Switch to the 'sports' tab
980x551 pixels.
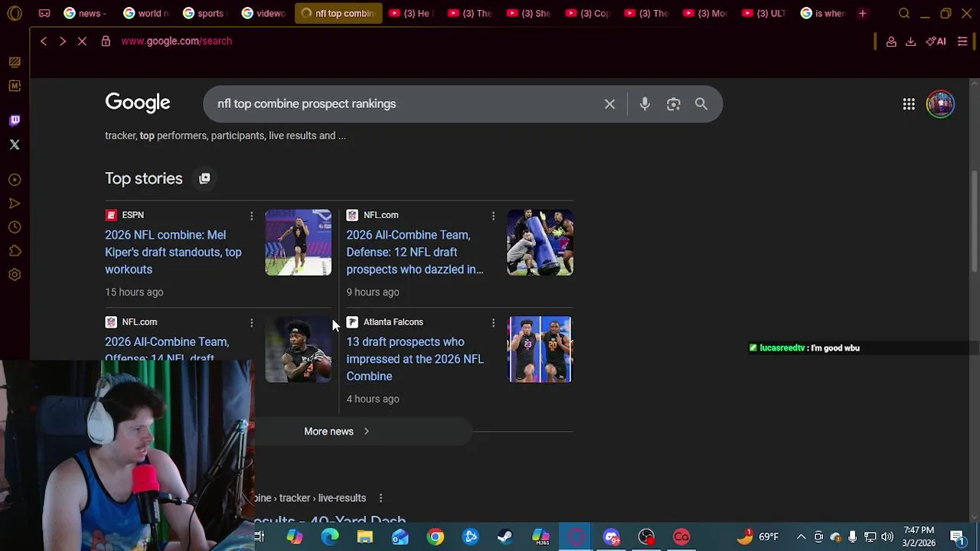point(206,13)
